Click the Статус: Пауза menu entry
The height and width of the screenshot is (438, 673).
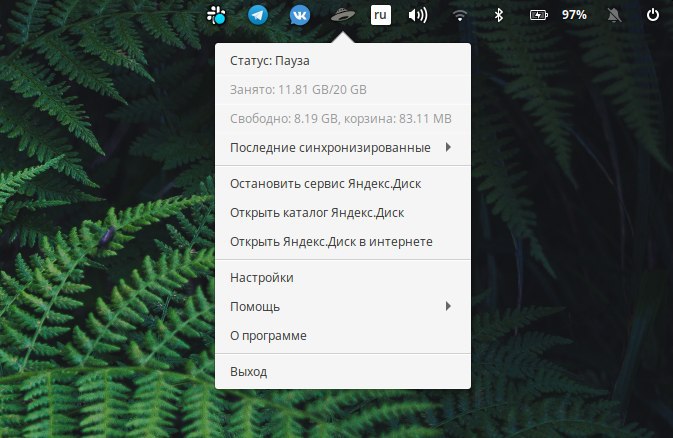[343, 61]
